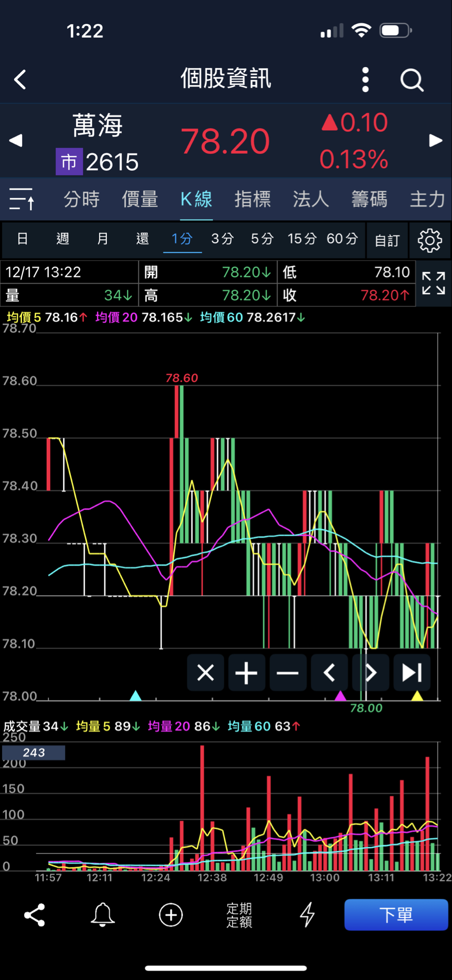Expand chart to fullscreen
Image resolution: width=452 pixels, height=980 pixels.
pyautogui.click(x=433, y=283)
